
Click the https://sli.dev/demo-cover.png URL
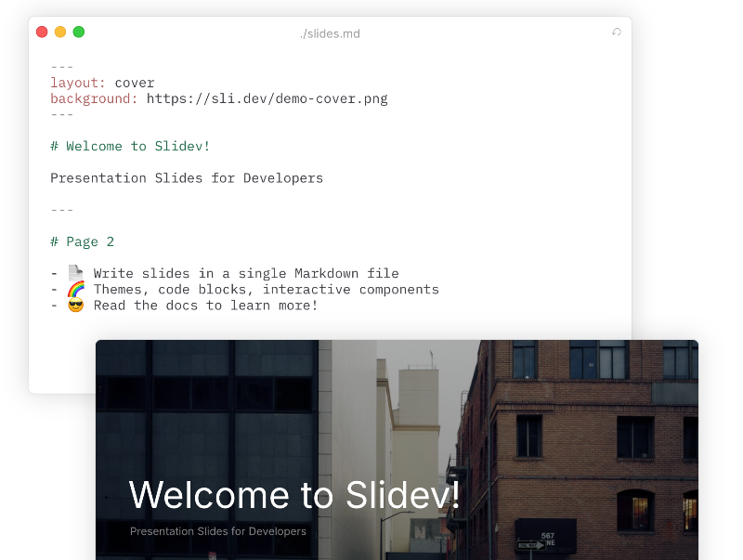point(267,98)
